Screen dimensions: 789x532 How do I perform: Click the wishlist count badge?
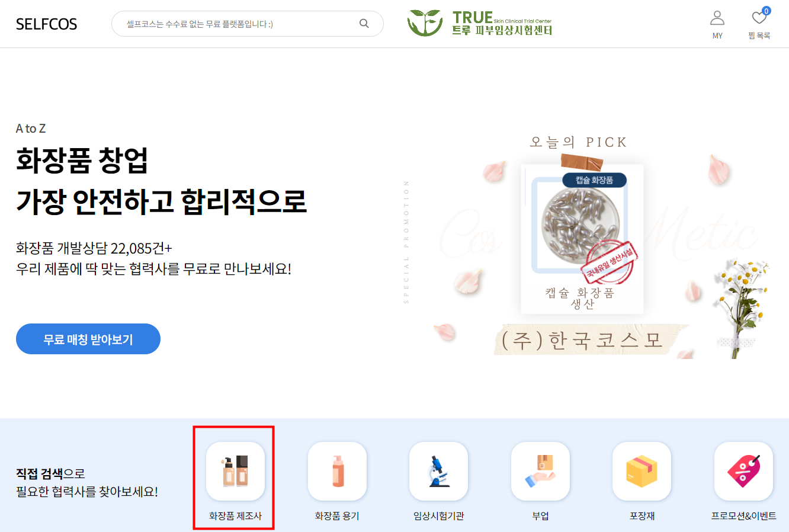pos(766,11)
